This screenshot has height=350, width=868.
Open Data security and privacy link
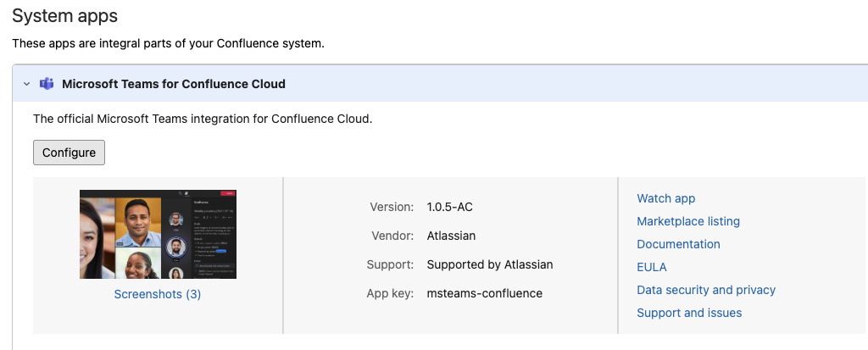click(706, 290)
